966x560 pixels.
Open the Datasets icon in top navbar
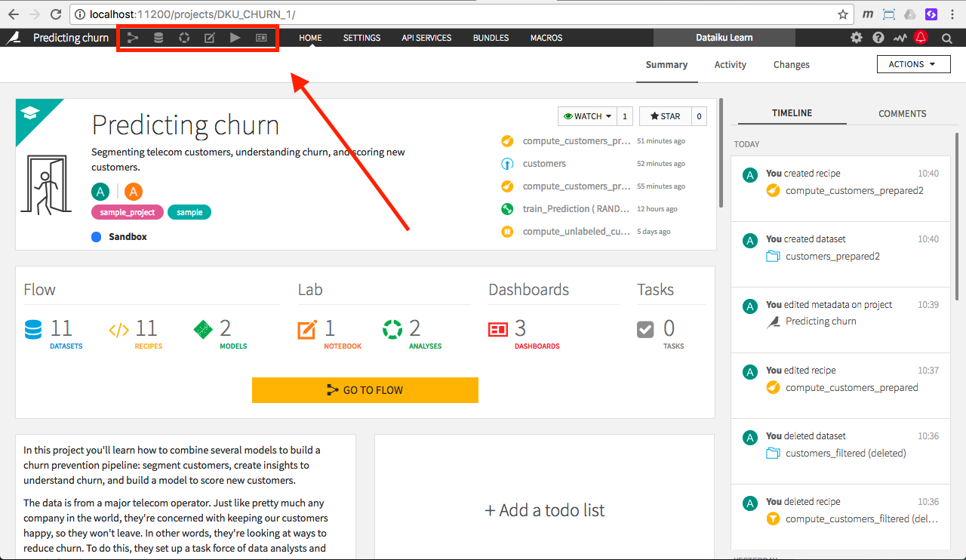coord(158,38)
